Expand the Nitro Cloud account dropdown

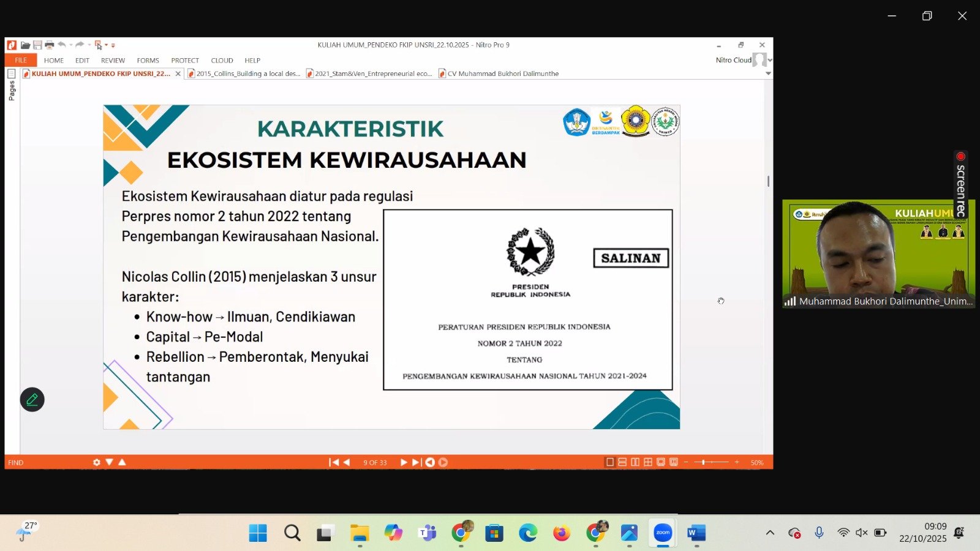coord(770,60)
